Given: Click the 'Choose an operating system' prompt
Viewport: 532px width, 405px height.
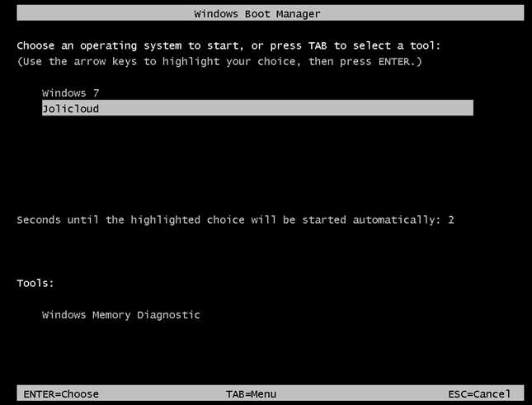Looking at the screenshot, I should coord(228,45).
